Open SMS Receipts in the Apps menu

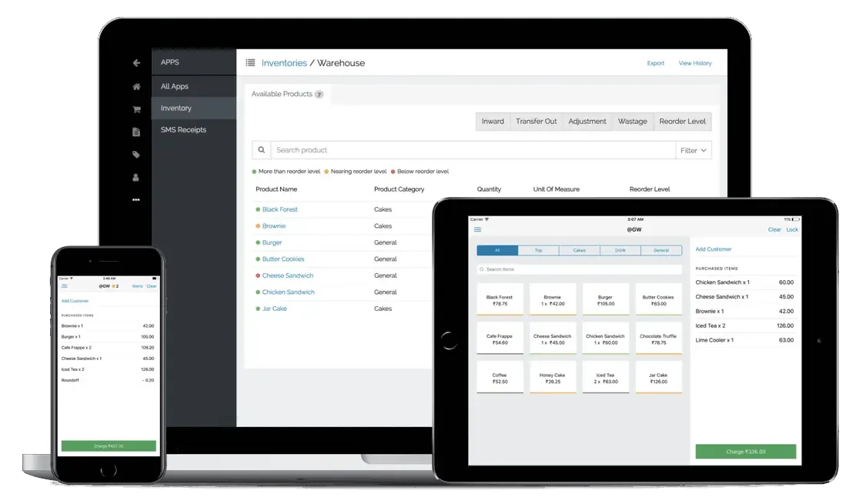click(x=183, y=130)
